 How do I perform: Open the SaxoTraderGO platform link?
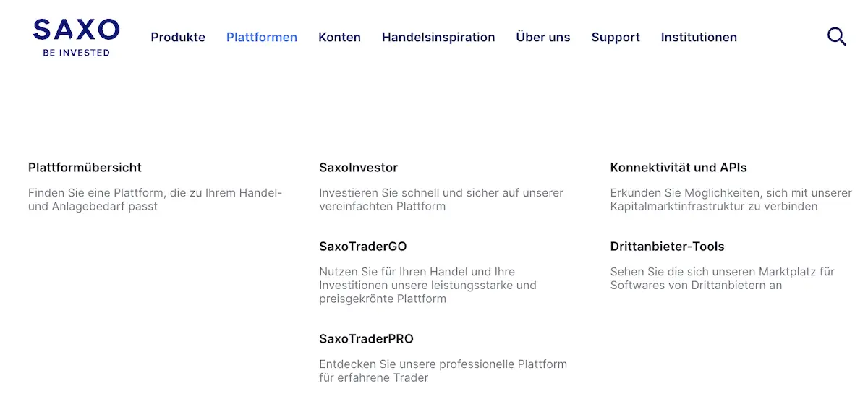tap(362, 246)
